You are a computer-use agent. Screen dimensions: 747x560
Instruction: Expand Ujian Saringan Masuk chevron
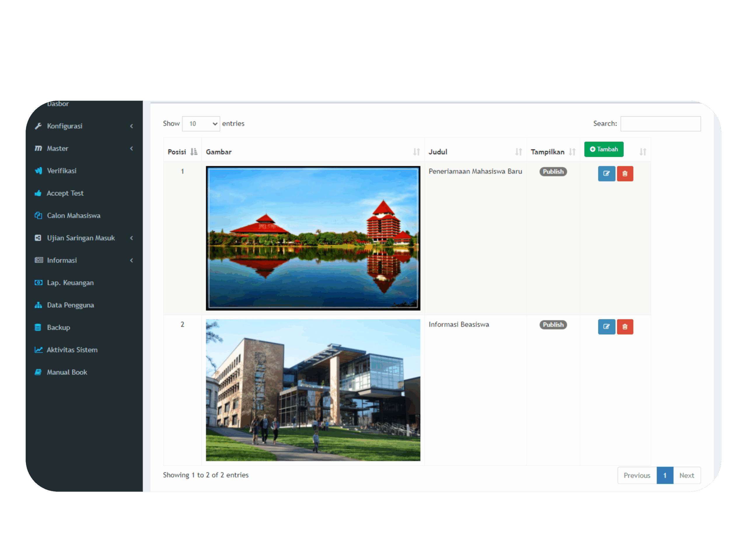point(131,238)
